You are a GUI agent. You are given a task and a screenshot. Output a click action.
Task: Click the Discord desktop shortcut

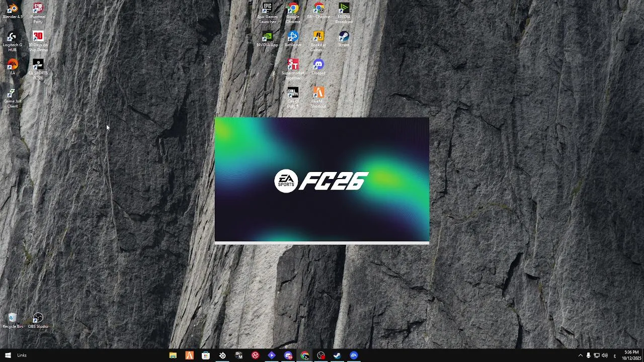tap(318, 67)
